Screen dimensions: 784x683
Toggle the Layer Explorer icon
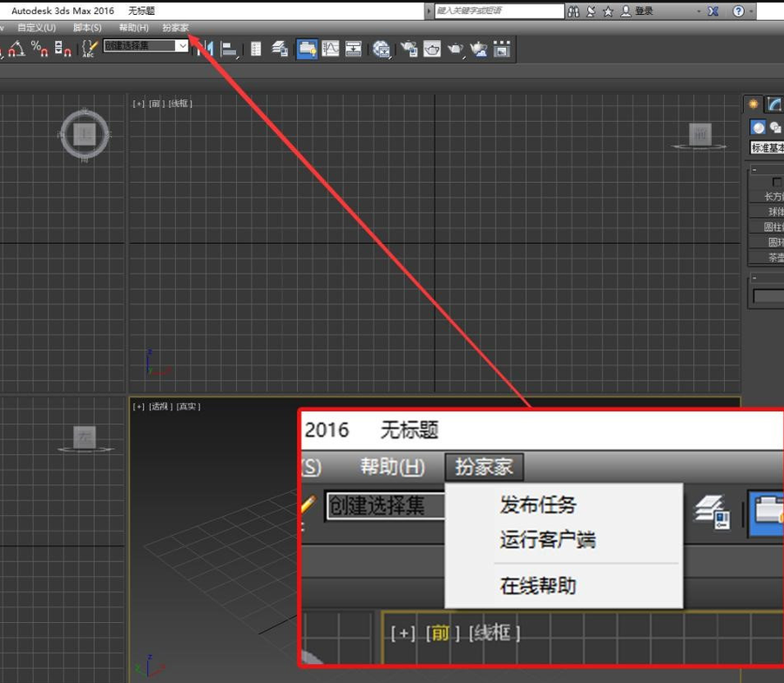click(280, 49)
